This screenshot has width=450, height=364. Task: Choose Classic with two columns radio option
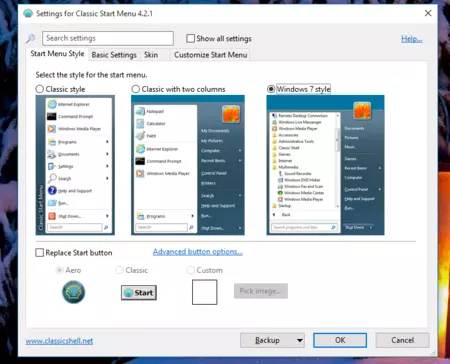pos(136,89)
